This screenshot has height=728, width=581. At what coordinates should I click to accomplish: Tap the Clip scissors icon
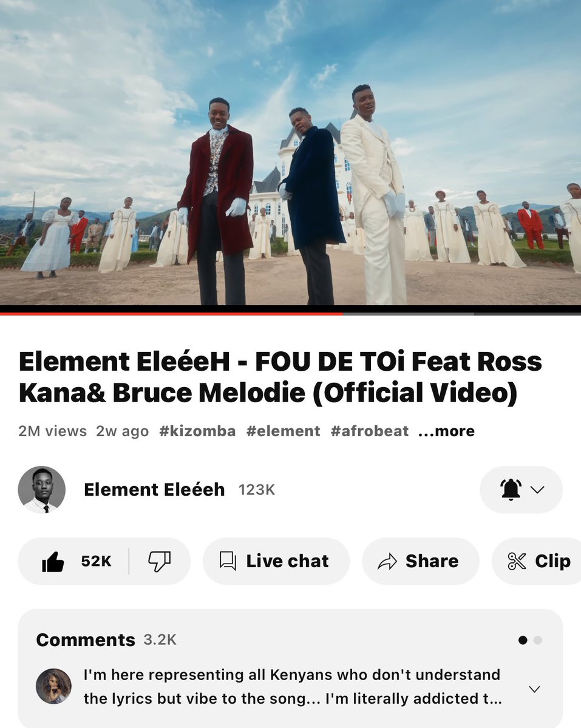pos(517,561)
